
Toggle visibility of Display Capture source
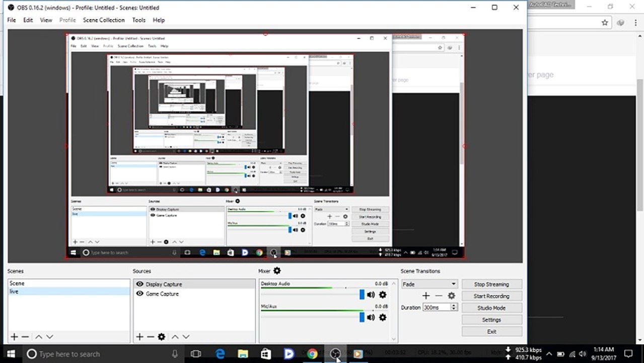pyautogui.click(x=139, y=284)
